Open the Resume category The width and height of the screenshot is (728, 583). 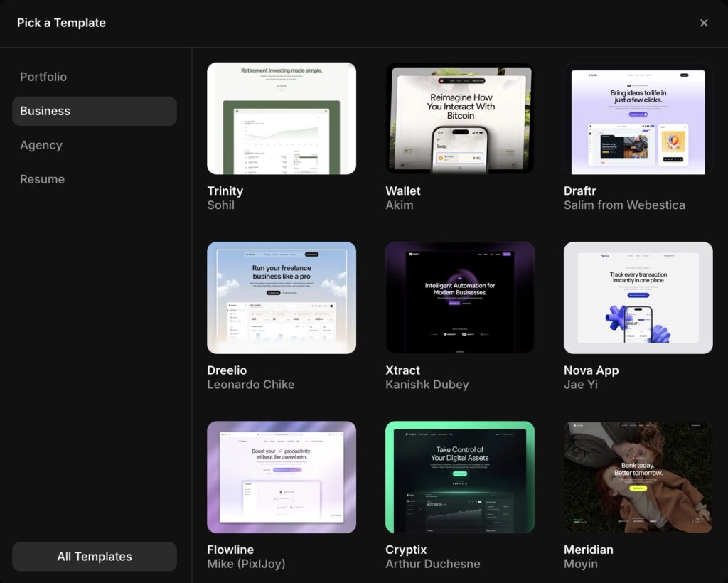42,179
